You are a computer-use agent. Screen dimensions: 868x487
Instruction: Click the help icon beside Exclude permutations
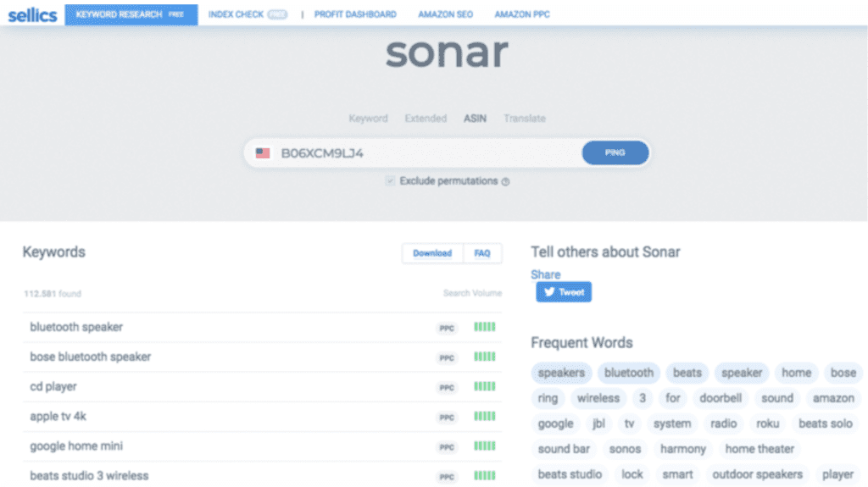click(505, 181)
